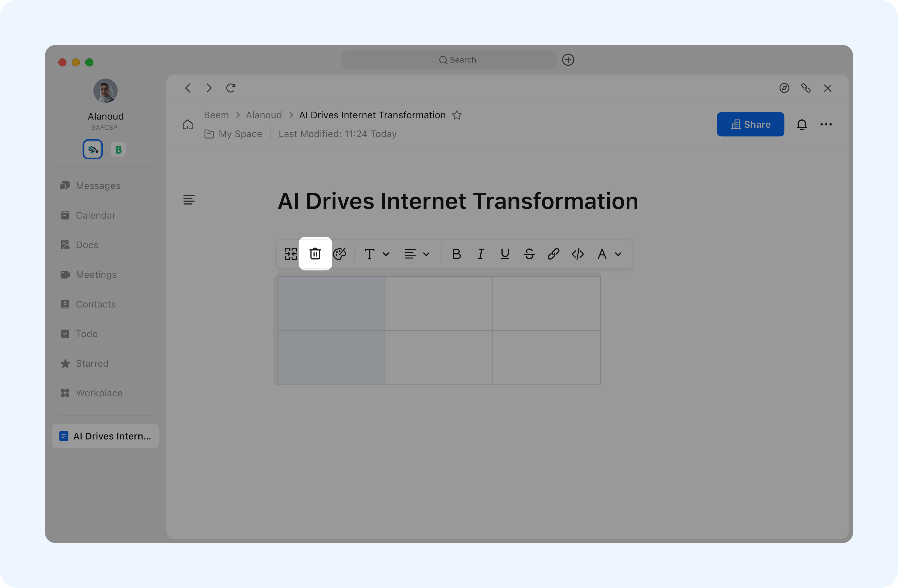Star this document as favorite
The width and height of the screenshot is (898, 588).
[x=457, y=115]
